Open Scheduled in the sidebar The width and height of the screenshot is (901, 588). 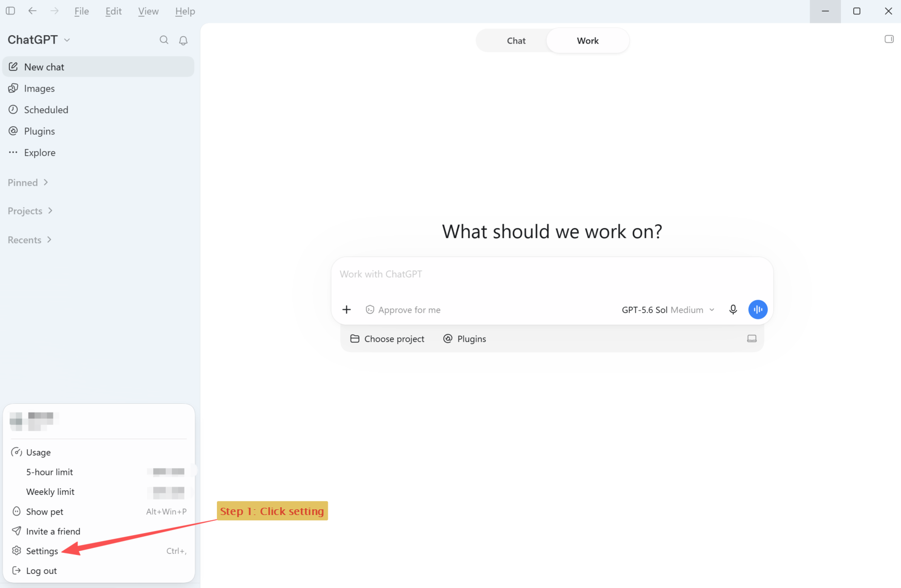(98, 110)
